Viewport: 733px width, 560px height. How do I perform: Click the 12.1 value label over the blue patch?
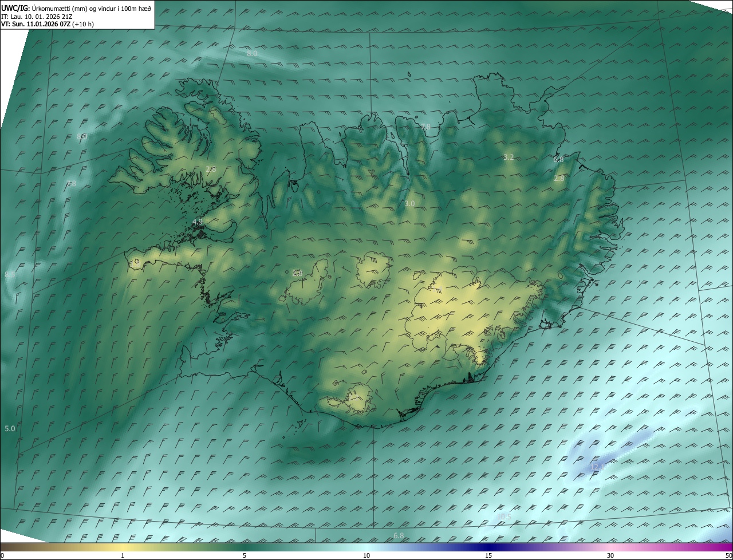(x=597, y=467)
